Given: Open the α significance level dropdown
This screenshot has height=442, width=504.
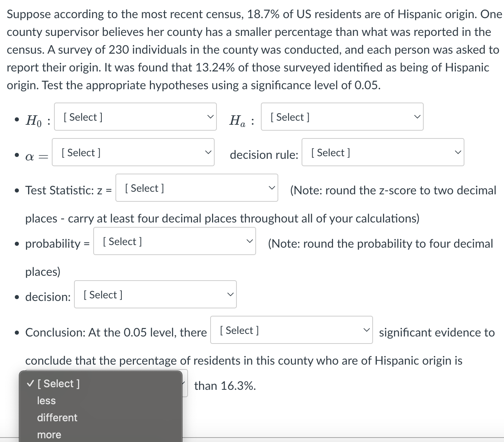Looking at the screenshot, I should pos(133,152).
